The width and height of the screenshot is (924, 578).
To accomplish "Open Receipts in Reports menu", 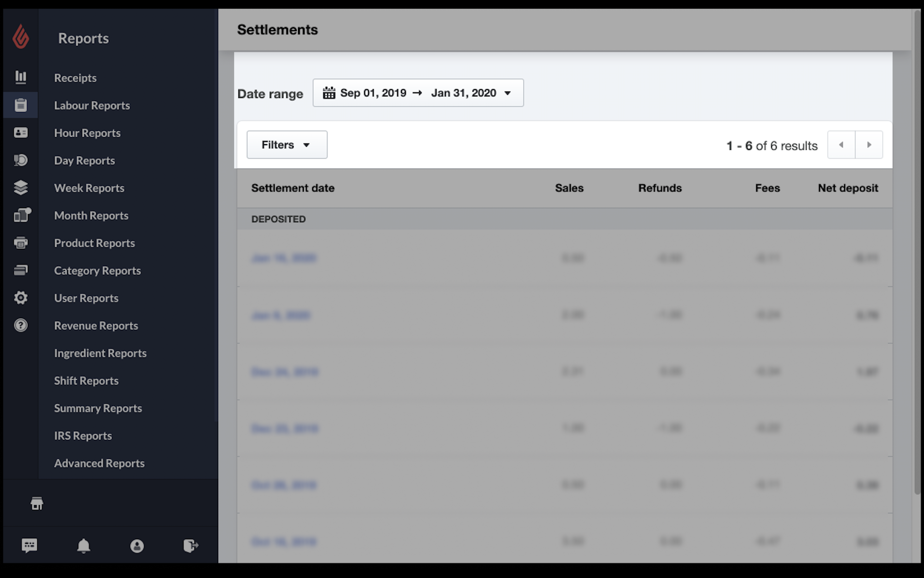I will pyautogui.click(x=75, y=78).
